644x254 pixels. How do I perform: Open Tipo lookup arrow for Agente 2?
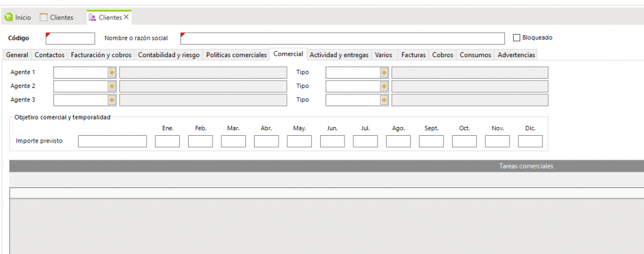(x=384, y=87)
